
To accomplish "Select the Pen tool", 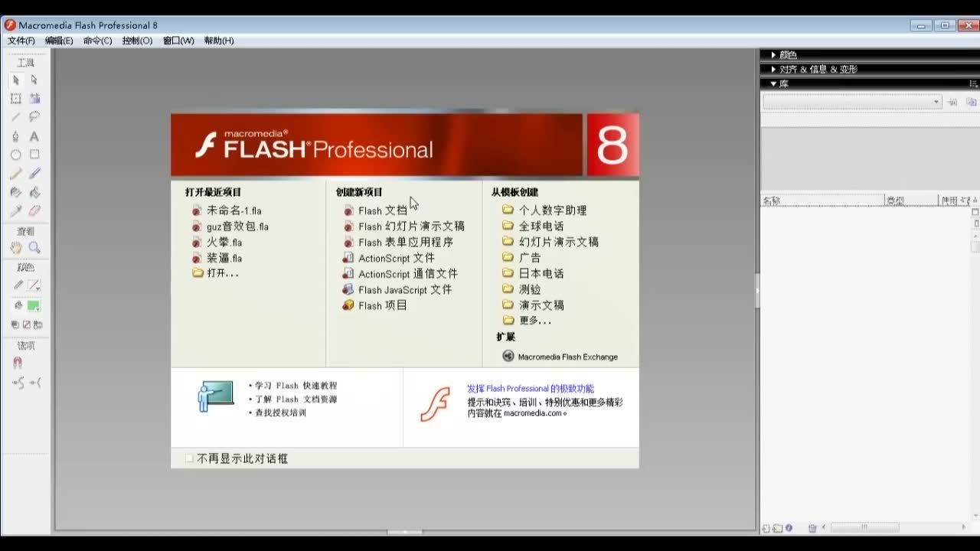I will [15, 136].
